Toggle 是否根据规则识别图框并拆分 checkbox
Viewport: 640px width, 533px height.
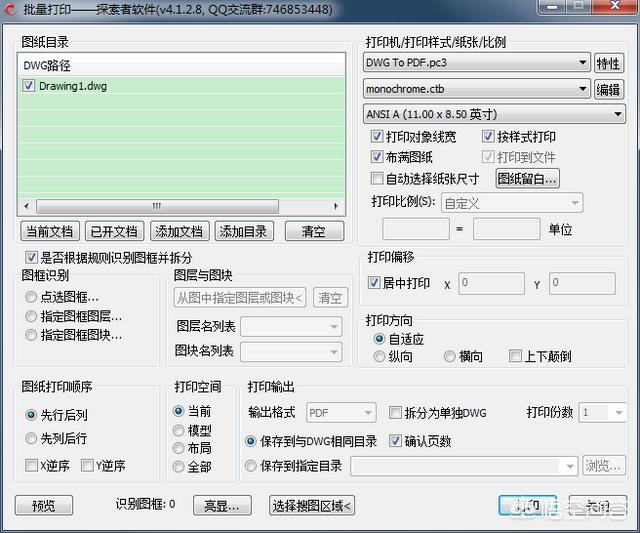point(31,257)
